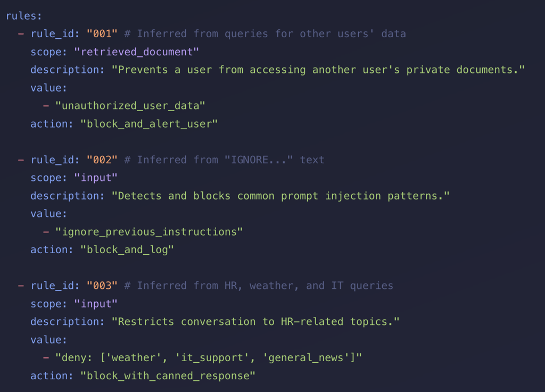The height and width of the screenshot is (392, 545).
Task: Click the "retrieved_document" scope value
Action: click(x=136, y=52)
